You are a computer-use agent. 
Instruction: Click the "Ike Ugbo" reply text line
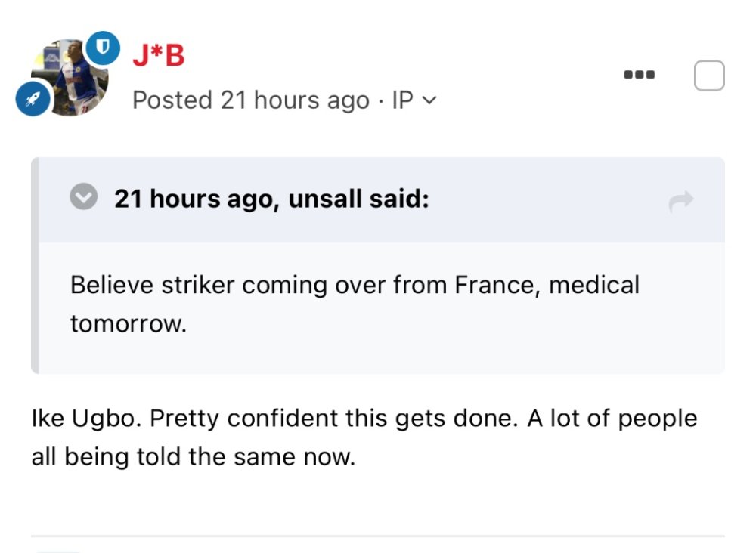tap(364, 419)
